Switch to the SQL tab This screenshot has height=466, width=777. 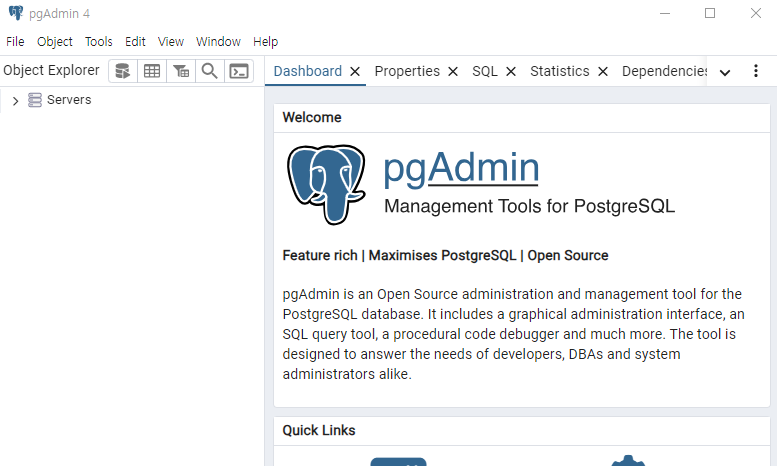point(485,71)
